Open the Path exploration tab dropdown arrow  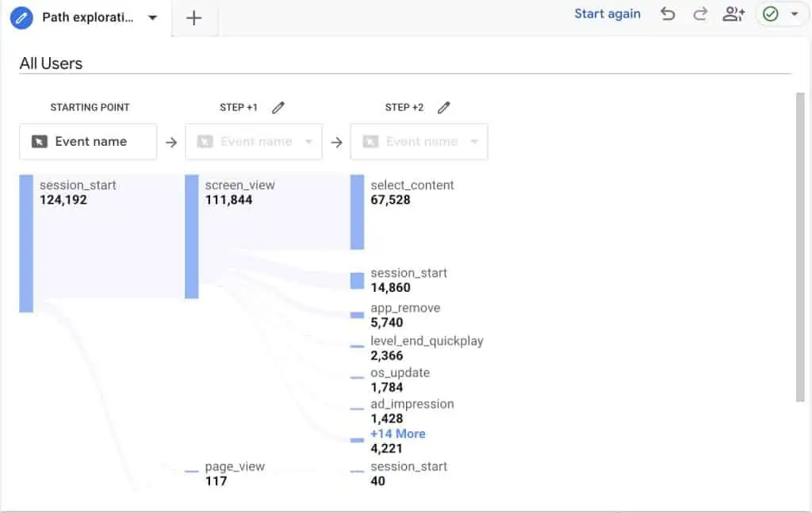pos(153,17)
